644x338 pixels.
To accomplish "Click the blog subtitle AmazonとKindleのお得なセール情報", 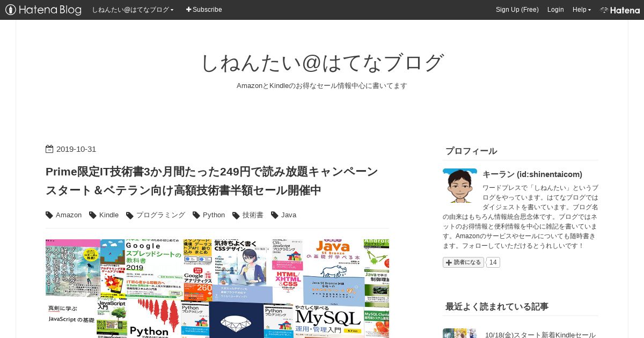I will coord(322,86).
